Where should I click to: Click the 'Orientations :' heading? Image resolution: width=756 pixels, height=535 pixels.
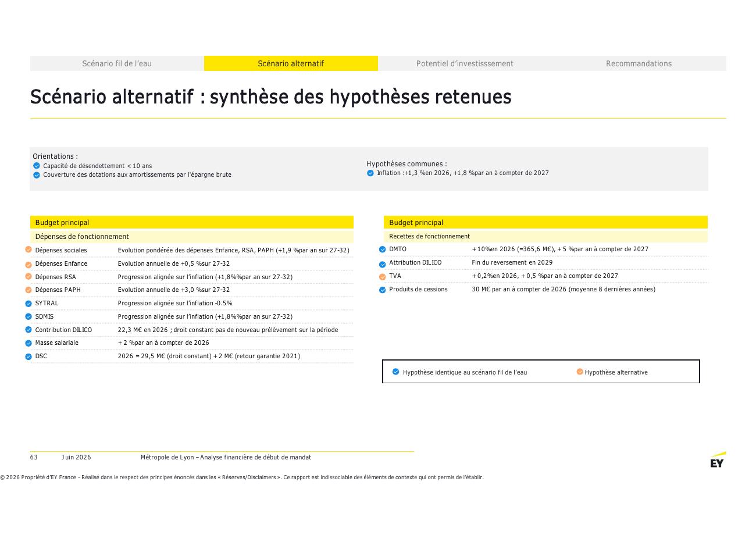(55, 156)
